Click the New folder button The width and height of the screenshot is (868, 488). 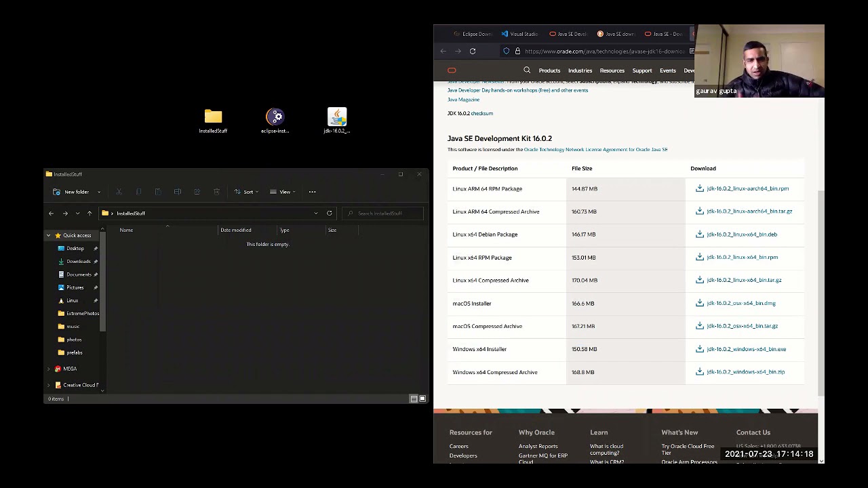(x=72, y=192)
